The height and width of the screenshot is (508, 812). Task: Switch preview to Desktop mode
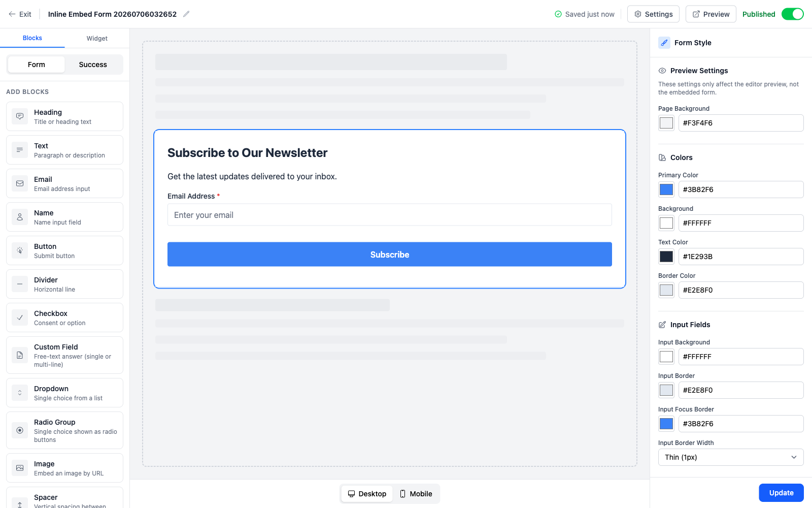[x=367, y=494]
